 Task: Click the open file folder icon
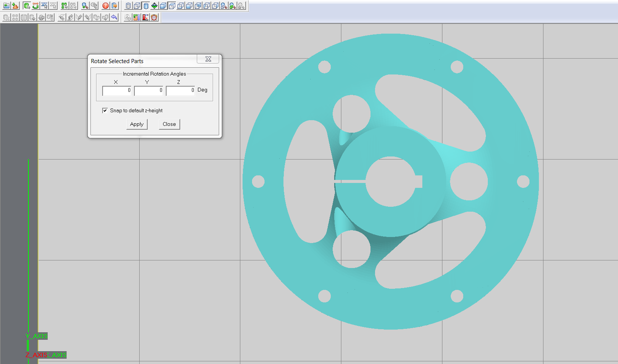6,6
